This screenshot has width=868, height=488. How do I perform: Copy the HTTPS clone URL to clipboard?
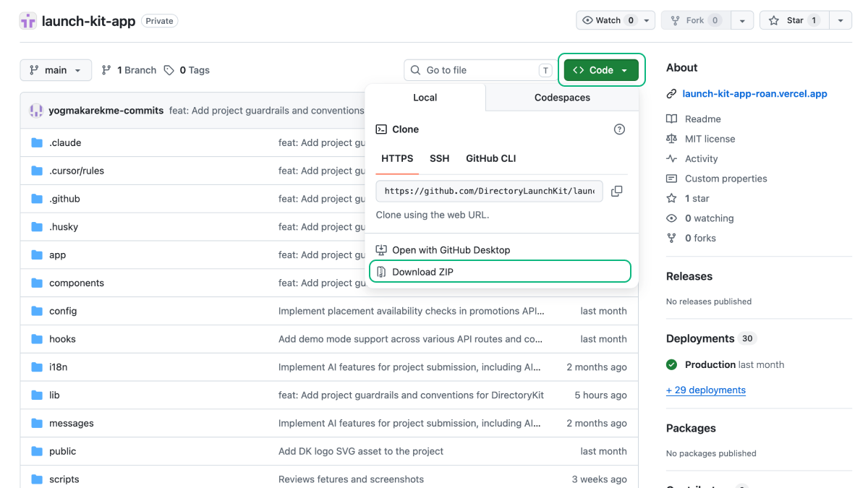[616, 192]
